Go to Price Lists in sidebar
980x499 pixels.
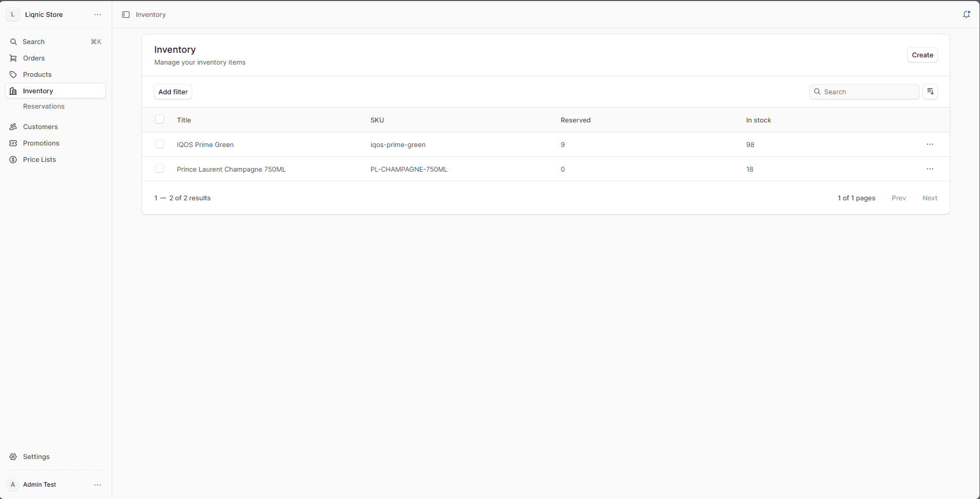tap(39, 160)
